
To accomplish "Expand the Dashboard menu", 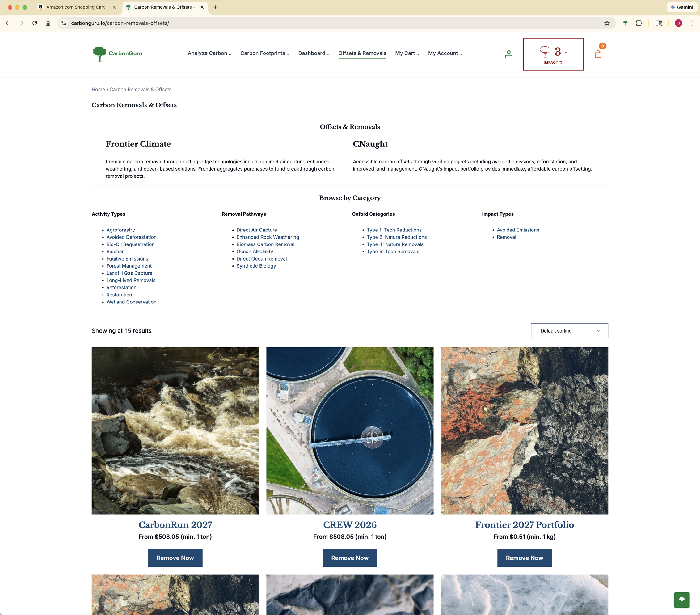I will pos(314,53).
